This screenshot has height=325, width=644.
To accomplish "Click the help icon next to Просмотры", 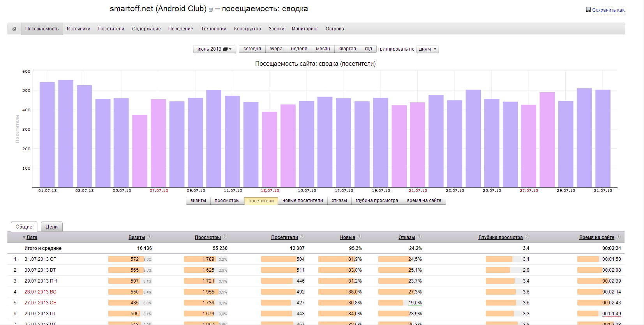I will [x=225, y=237].
